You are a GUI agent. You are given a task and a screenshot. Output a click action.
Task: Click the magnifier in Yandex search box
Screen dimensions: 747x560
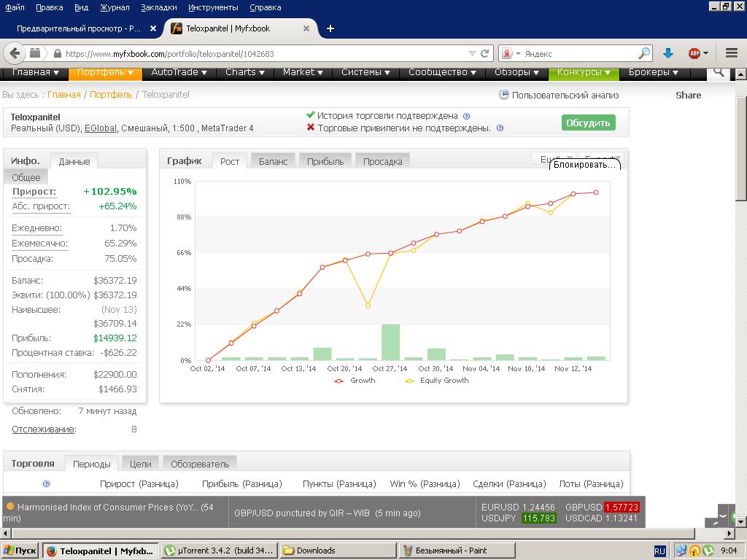click(643, 53)
